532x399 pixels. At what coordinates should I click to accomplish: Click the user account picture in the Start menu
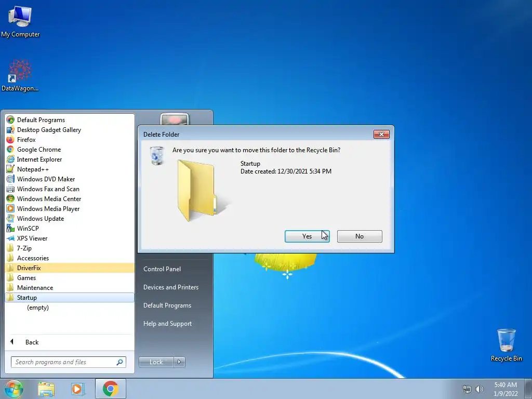175,119
